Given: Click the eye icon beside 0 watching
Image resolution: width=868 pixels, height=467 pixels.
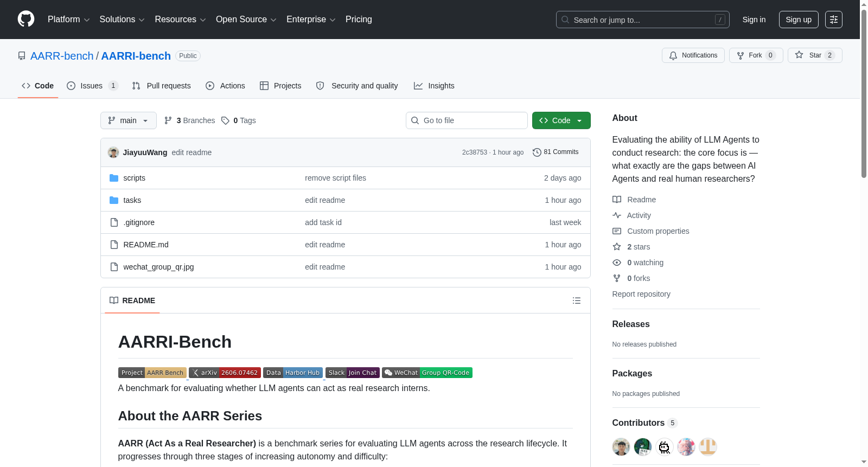Looking at the screenshot, I should click(x=617, y=263).
